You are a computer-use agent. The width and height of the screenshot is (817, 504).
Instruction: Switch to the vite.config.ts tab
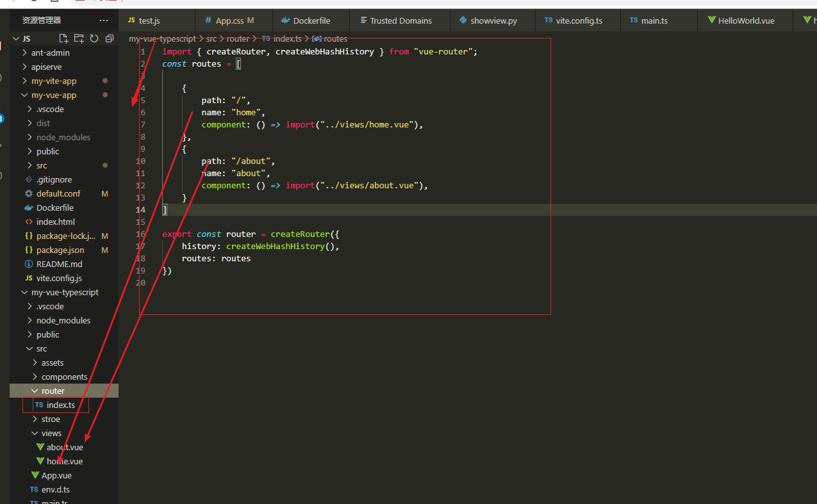(x=578, y=20)
